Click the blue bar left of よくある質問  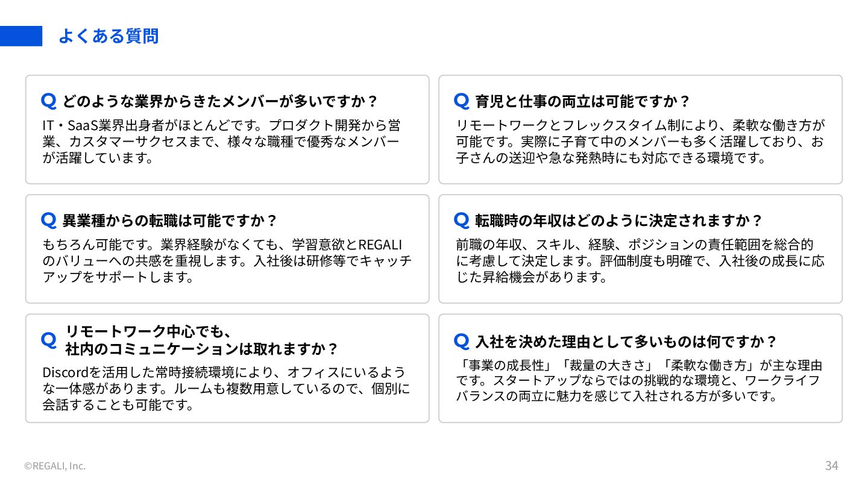[21, 36]
